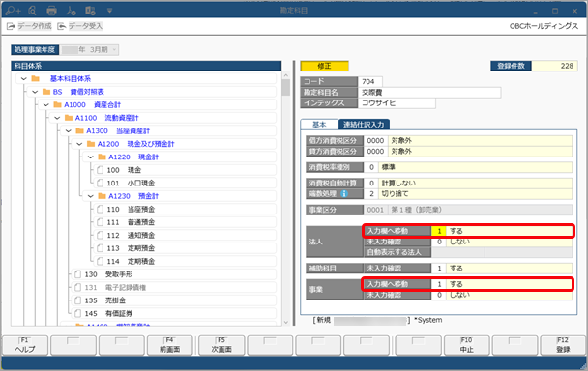This screenshot has height=371, width=588.
Task: Click the folder icon of A1300 当座資産計
Action: (80, 131)
